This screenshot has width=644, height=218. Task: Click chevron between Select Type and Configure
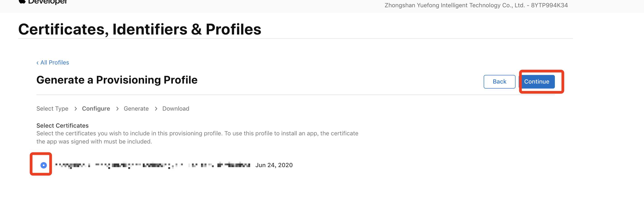click(x=75, y=109)
